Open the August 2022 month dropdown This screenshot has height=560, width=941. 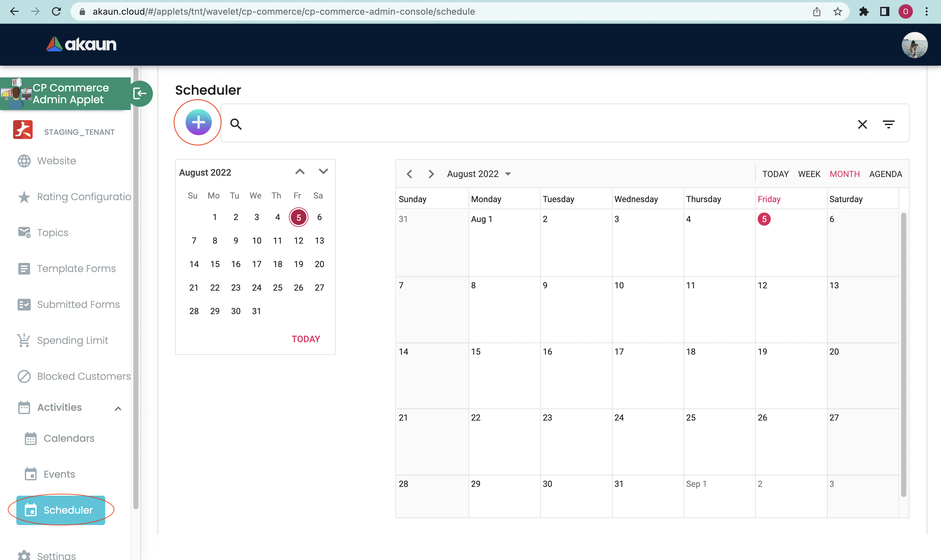[x=479, y=174]
